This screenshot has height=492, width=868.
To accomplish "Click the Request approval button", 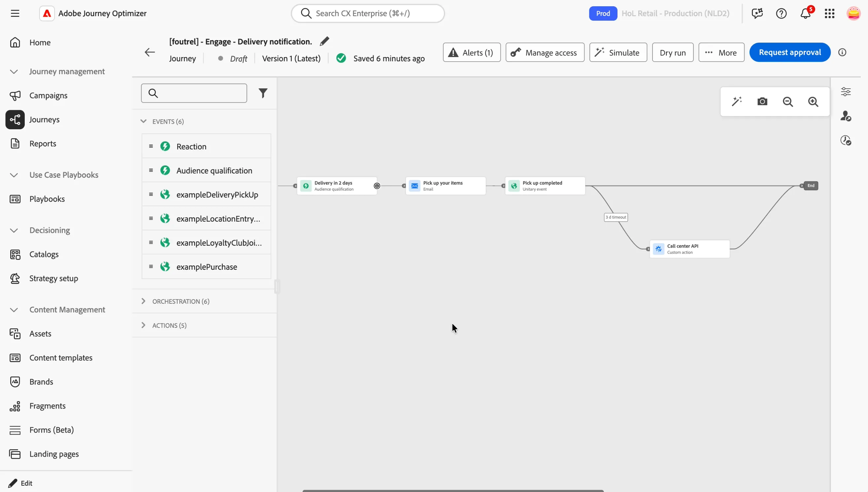I will pos(790,52).
